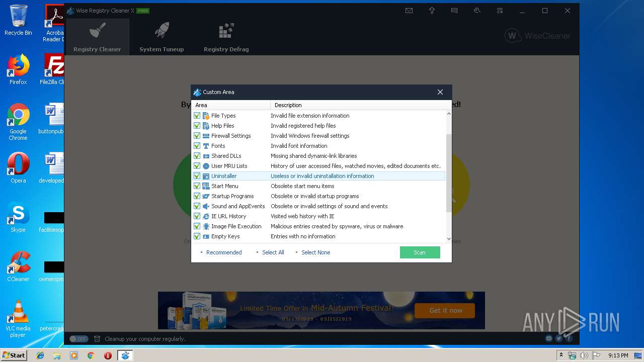Click the Get it now banner button

point(445,311)
